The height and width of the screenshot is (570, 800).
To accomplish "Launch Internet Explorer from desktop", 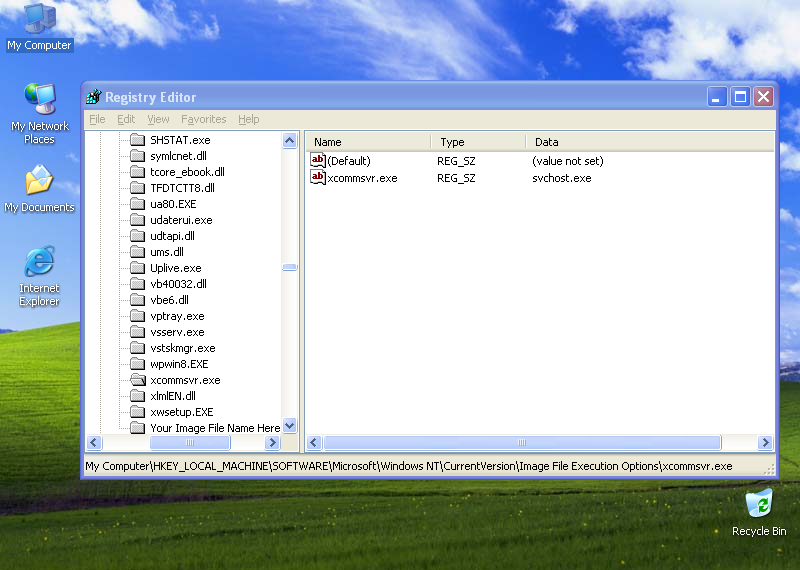I will point(39,264).
